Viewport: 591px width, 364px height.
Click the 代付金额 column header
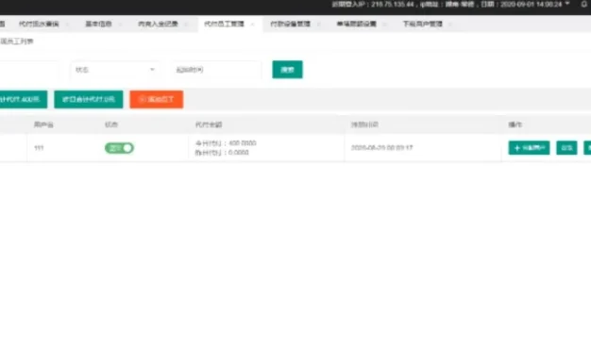click(209, 124)
